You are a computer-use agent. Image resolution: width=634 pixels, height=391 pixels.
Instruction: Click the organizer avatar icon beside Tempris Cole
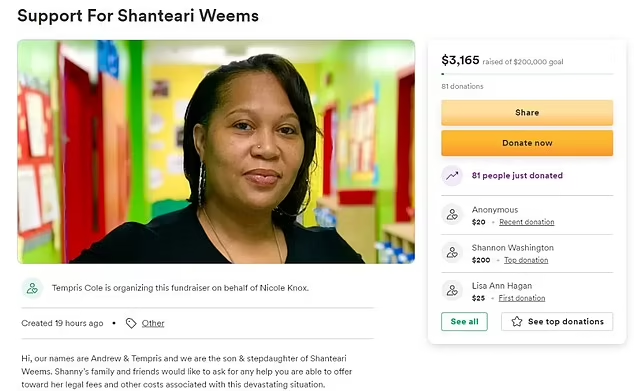click(x=32, y=288)
